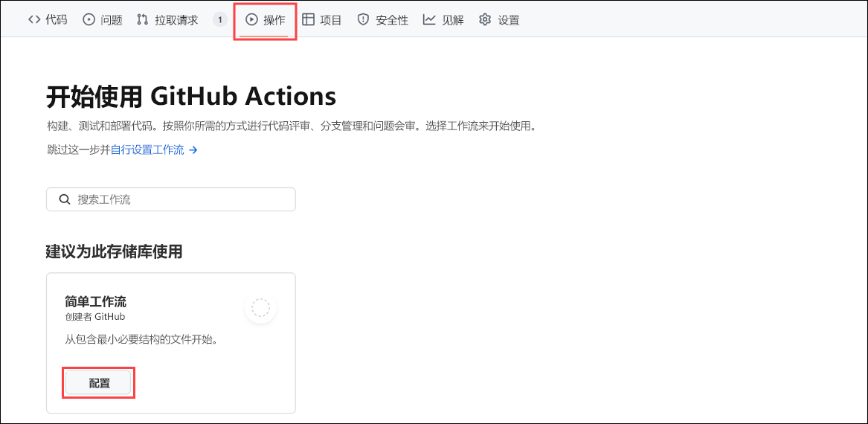Open the 问题 (Issues) tab
The width and height of the screenshot is (868, 424).
point(103,21)
